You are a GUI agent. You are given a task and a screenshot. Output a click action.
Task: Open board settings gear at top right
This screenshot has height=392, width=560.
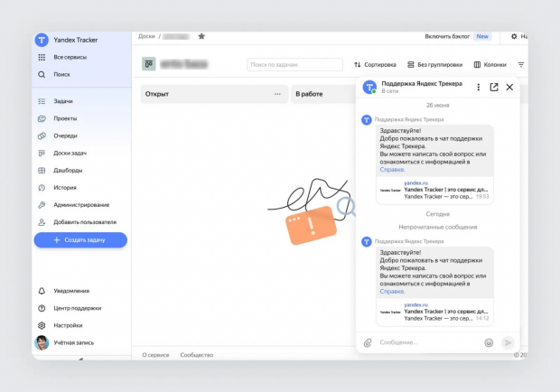[x=514, y=36]
